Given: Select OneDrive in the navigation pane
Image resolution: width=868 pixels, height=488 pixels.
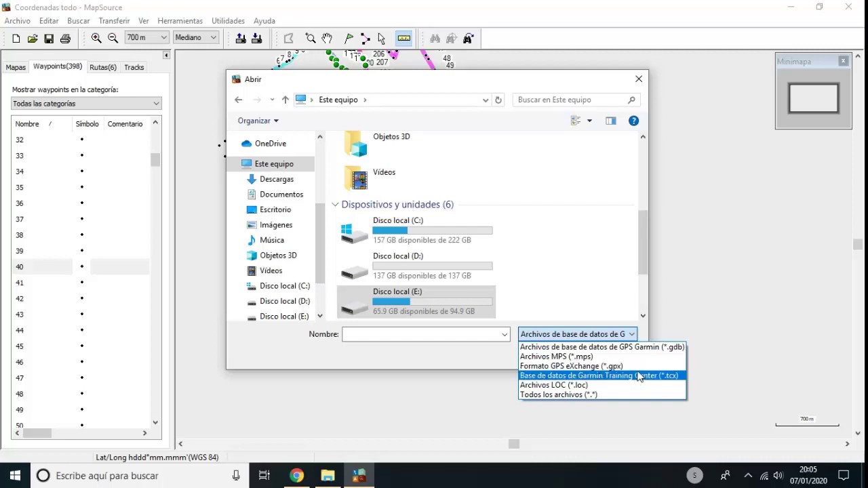Looking at the screenshot, I should 271,144.
